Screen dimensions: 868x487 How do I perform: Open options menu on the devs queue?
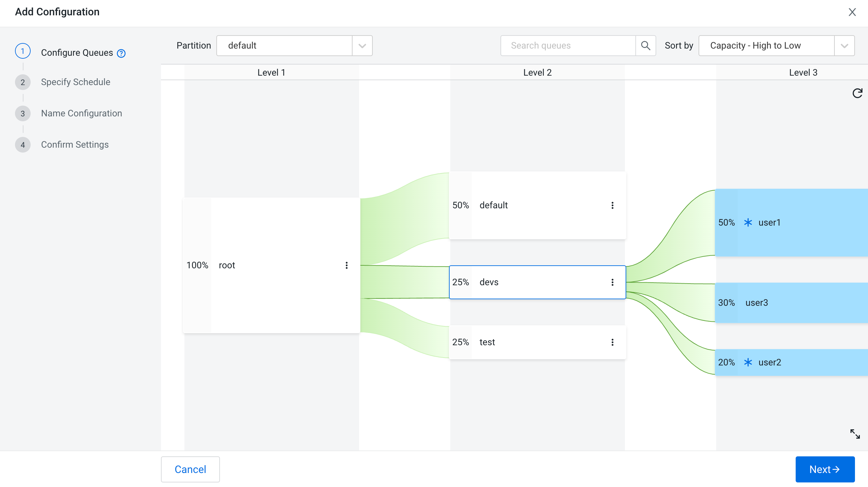click(613, 282)
